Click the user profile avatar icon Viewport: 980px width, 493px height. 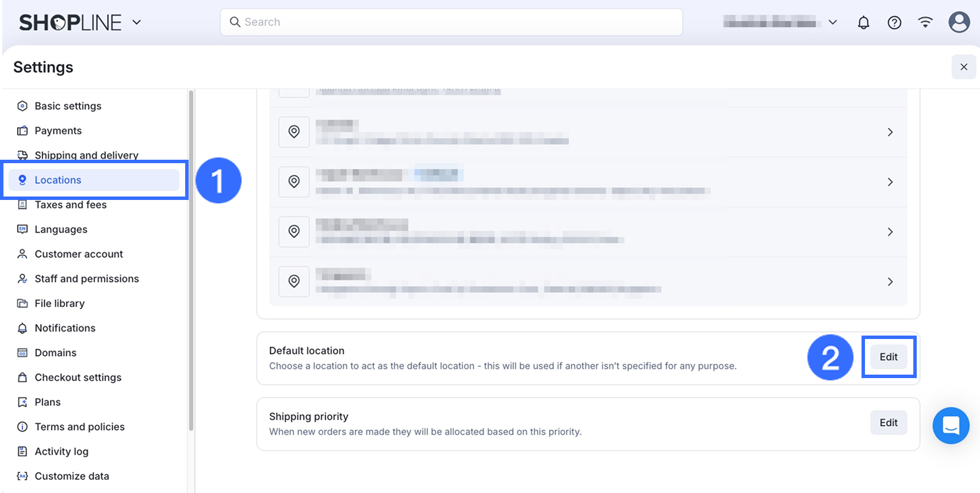pos(959,22)
